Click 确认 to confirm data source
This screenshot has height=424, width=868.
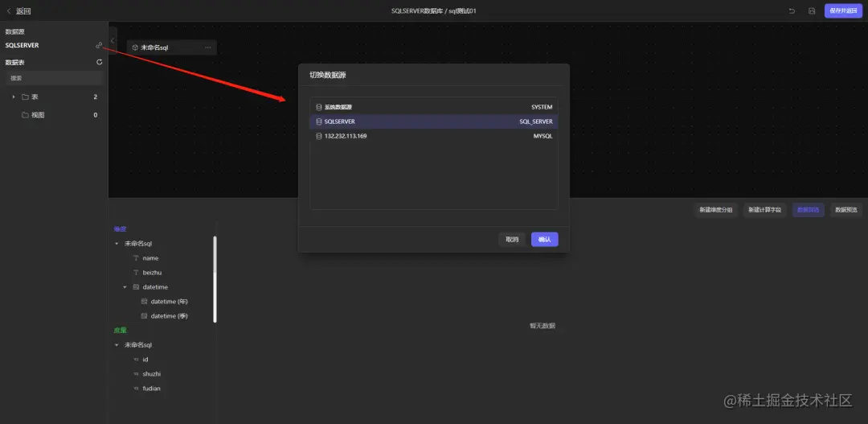pos(545,240)
